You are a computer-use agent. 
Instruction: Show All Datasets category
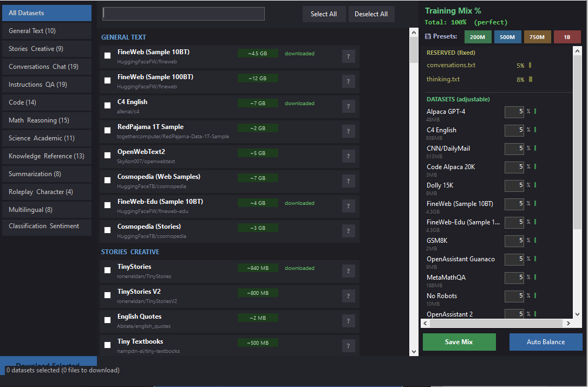pyautogui.click(x=47, y=13)
